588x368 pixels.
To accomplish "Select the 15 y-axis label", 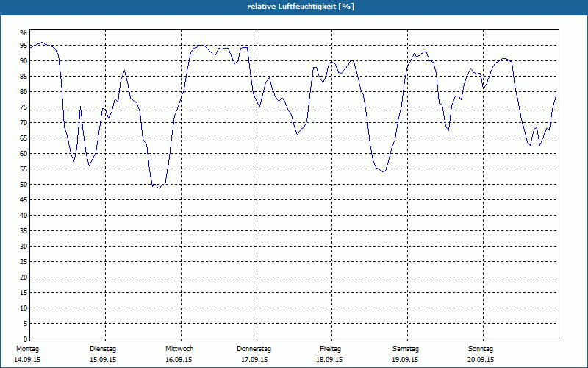I will (x=24, y=292).
